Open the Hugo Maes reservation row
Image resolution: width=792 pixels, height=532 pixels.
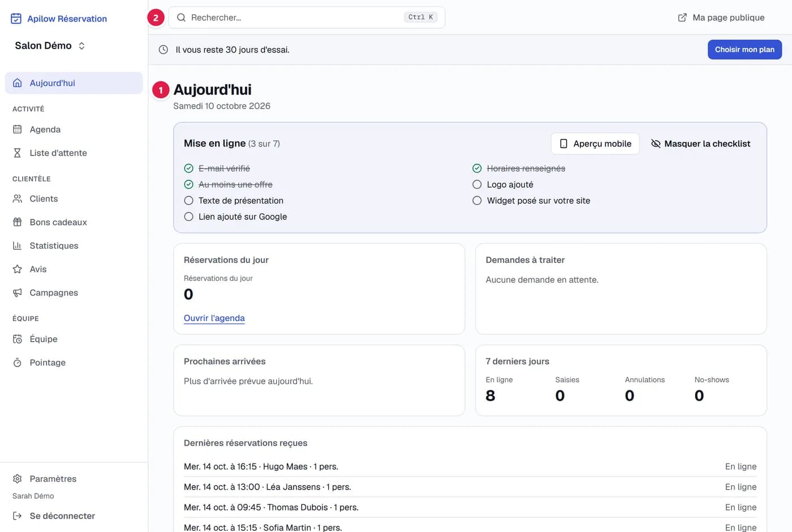tap(470, 466)
